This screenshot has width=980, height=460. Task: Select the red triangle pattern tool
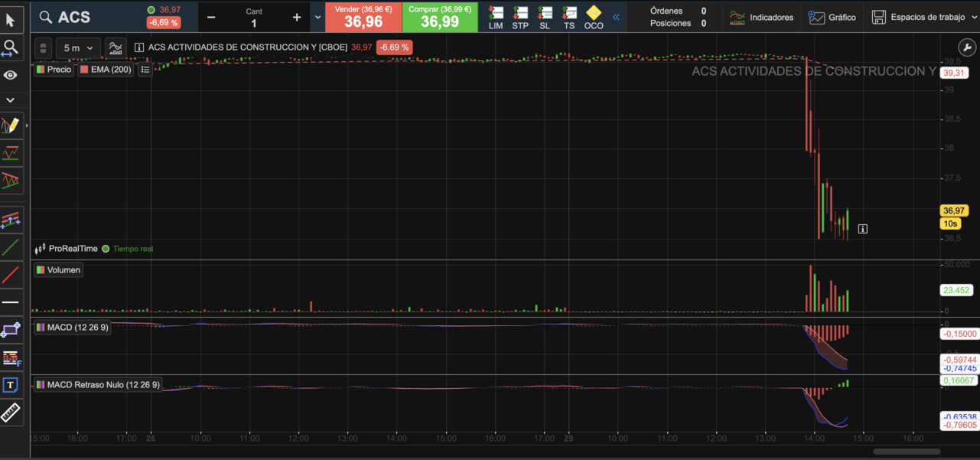11,181
